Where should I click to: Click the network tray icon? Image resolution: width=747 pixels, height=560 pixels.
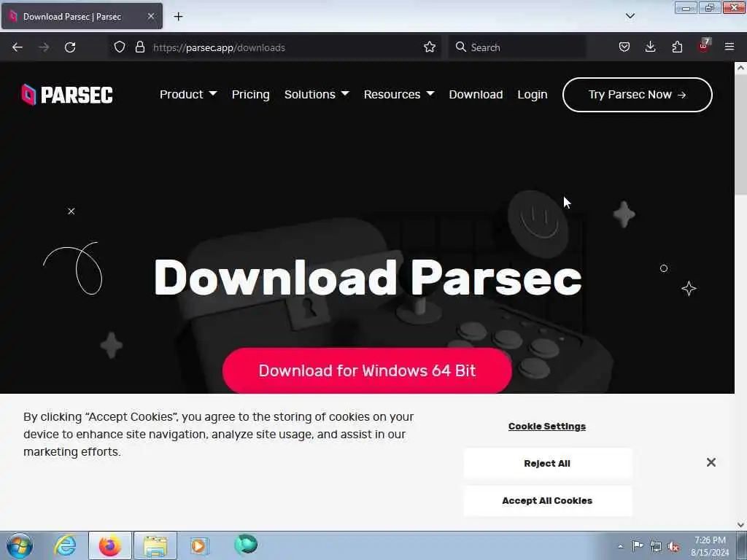click(x=656, y=547)
